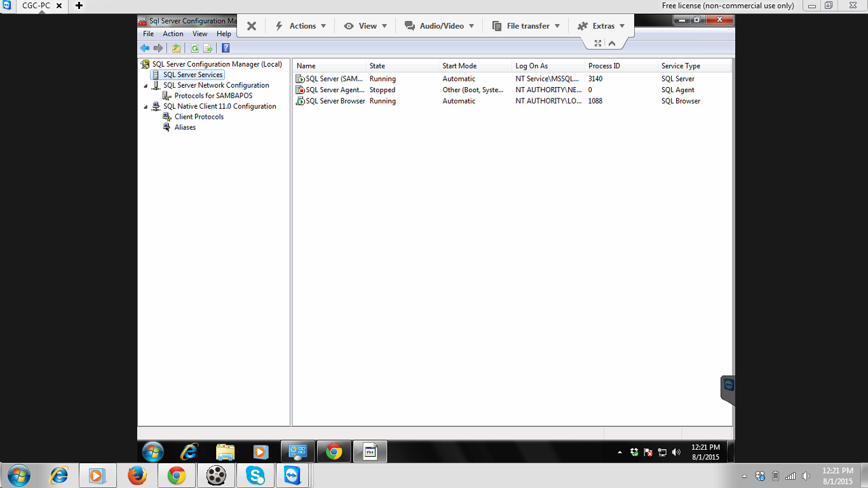Image resolution: width=868 pixels, height=488 pixels.
Task: Click the Protocols for SAMBAPOS tree icon
Action: [x=167, y=96]
